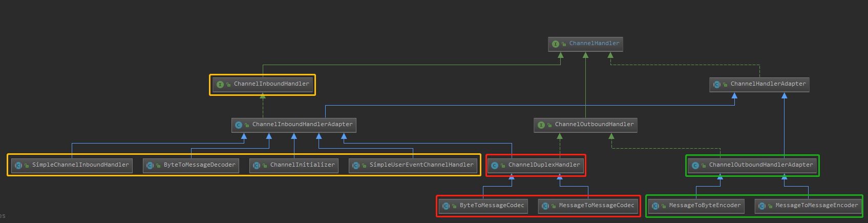Screen dimensions: 868x223
Task: Click the MessageToByteEncoder node
Action: [696, 206]
